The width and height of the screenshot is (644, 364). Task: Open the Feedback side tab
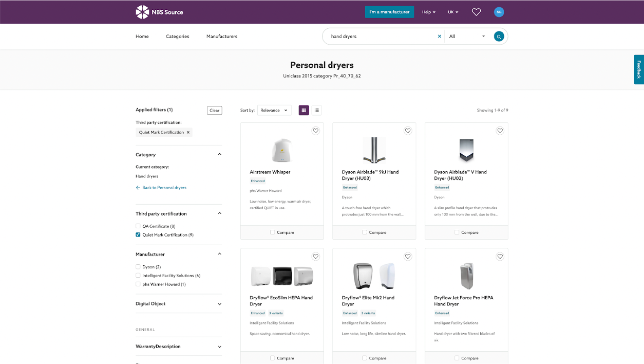639,69
